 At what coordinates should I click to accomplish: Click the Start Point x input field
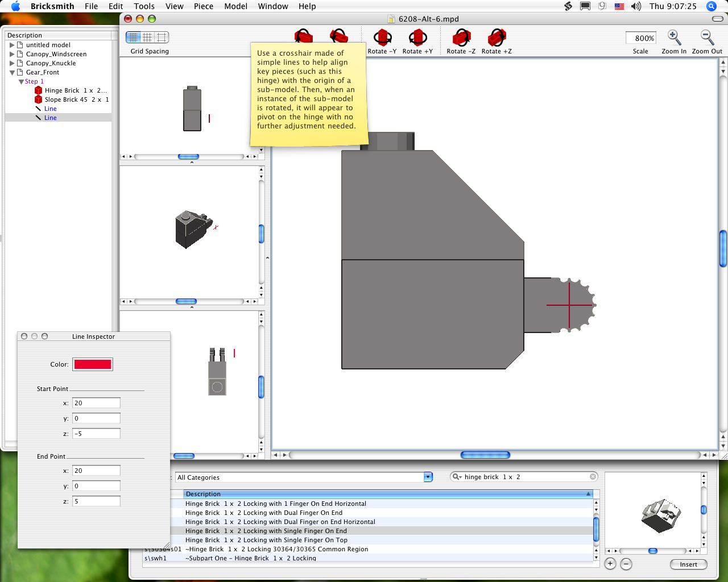(96, 403)
